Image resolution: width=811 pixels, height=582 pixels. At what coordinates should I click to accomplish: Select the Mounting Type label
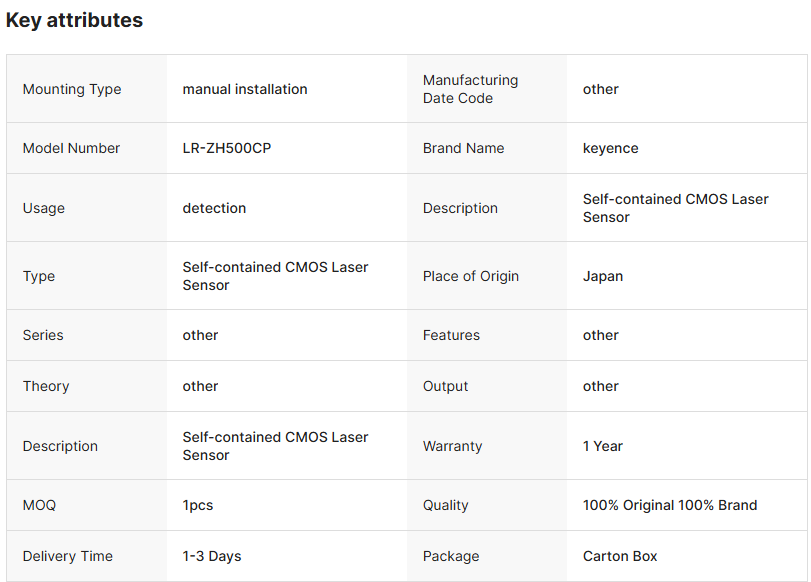click(x=72, y=89)
